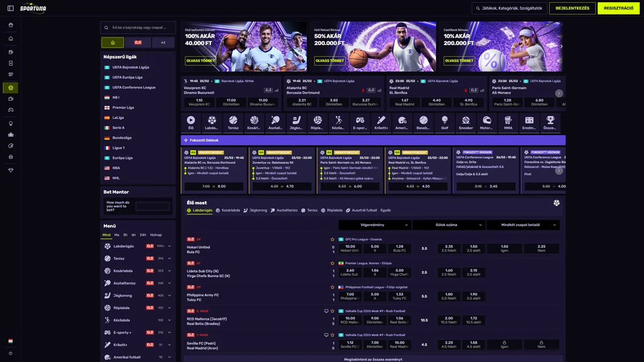The image size is (644, 362).
Task: Switch to the Asztalitenisz tab in Élő most
Action: click(284, 211)
